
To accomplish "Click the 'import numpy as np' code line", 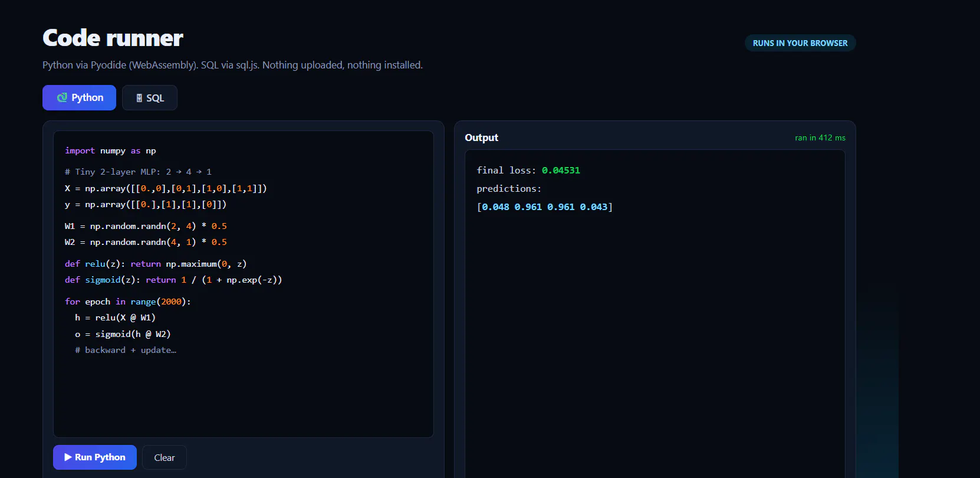I will click(110, 150).
